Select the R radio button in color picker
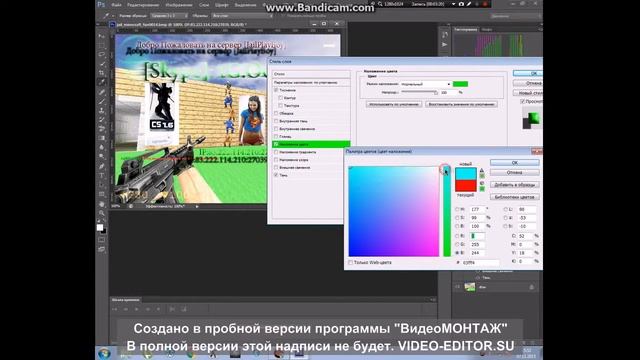Viewport: 640px width, 360px height. coord(457,236)
